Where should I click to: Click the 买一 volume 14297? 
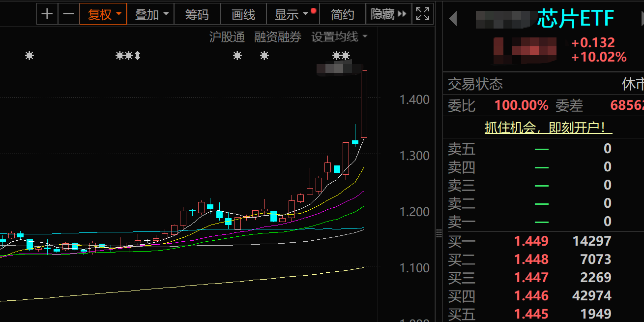point(592,241)
